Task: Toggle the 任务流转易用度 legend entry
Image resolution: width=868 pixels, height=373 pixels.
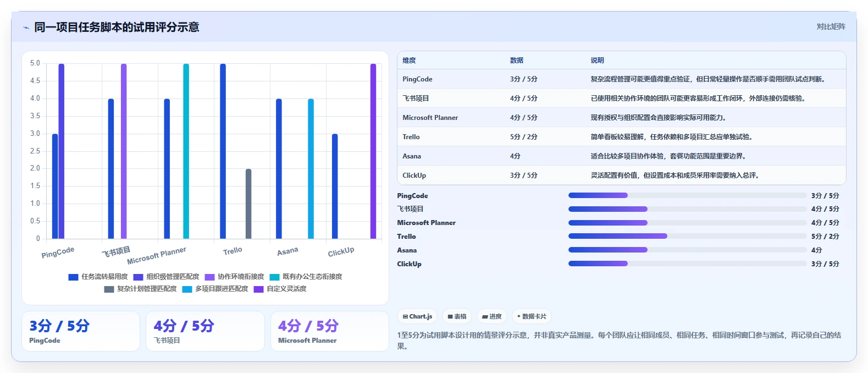Action: tap(98, 277)
